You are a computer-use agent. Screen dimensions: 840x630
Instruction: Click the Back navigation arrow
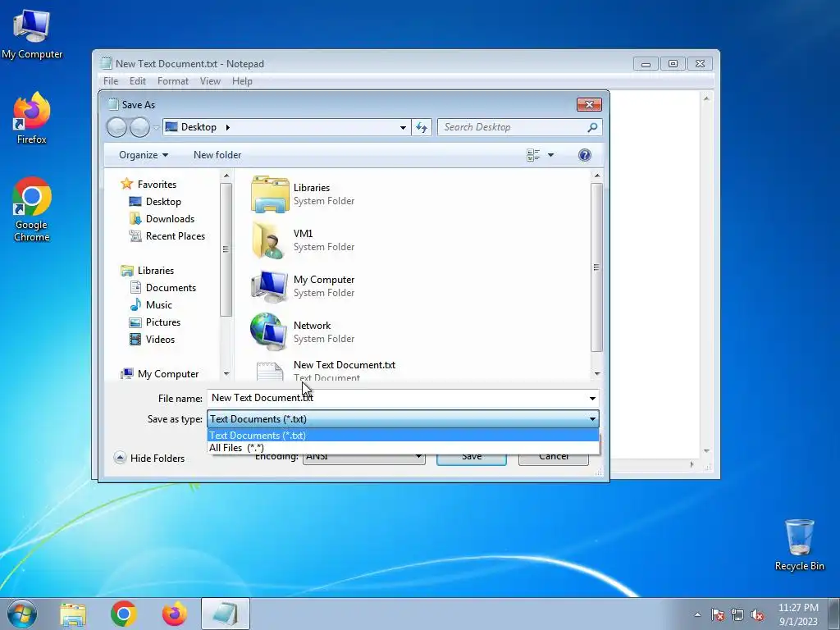[116, 127]
